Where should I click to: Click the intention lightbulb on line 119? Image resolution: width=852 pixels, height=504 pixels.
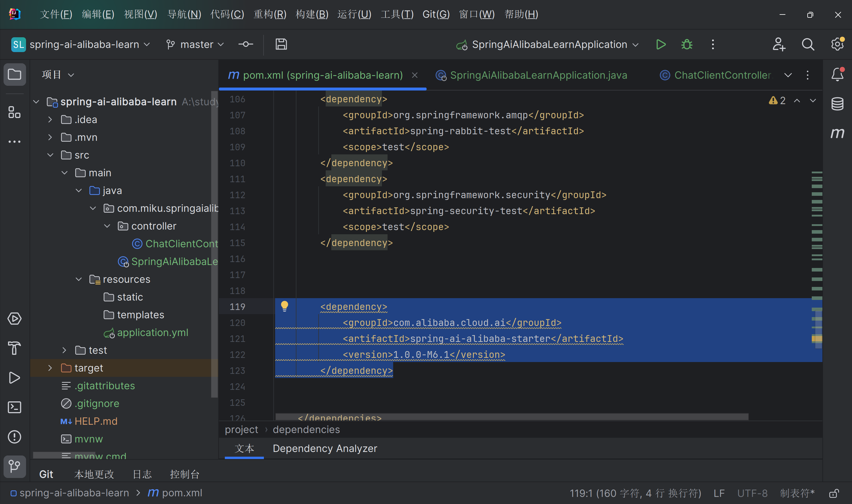(x=285, y=306)
